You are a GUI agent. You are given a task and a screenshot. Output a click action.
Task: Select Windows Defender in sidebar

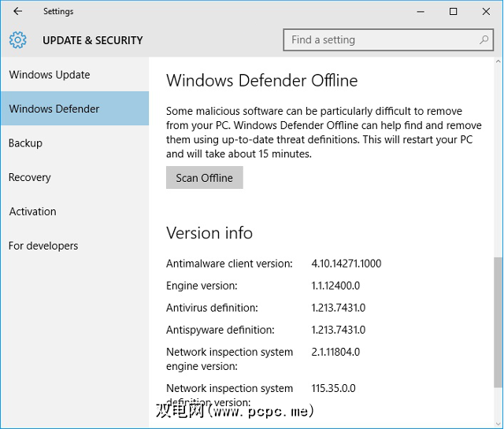click(x=75, y=109)
